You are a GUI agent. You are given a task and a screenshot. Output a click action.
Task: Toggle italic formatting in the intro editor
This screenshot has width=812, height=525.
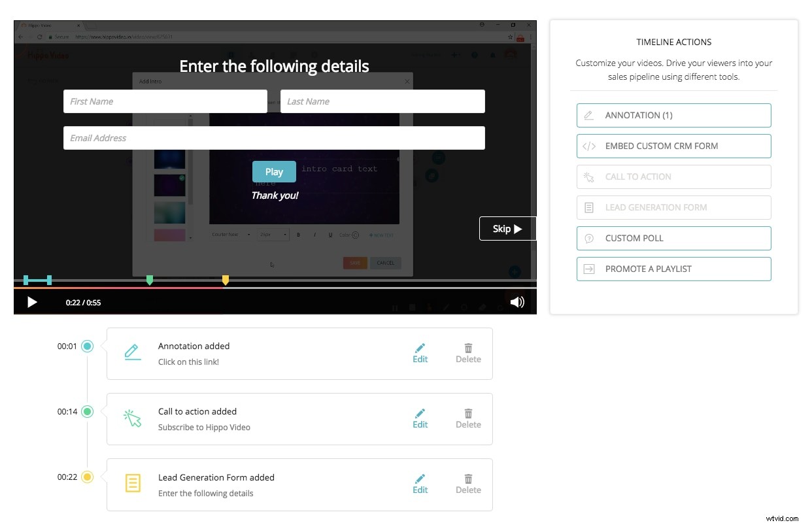[x=314, y=235]
